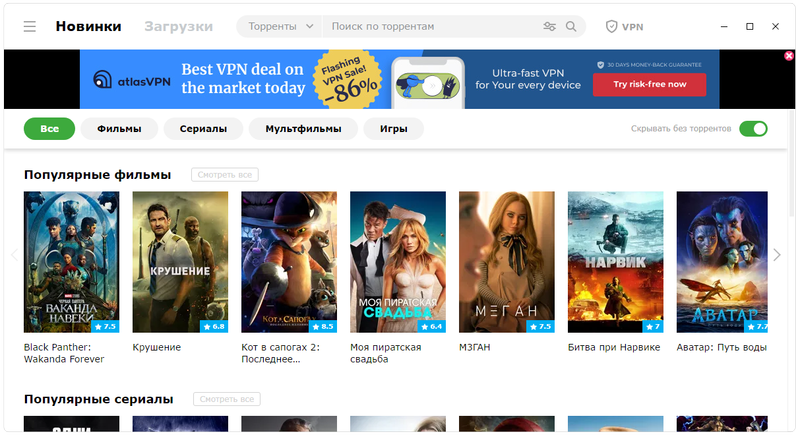Click the 6.8 rating badge on Крушение

(x=214, y=326)
